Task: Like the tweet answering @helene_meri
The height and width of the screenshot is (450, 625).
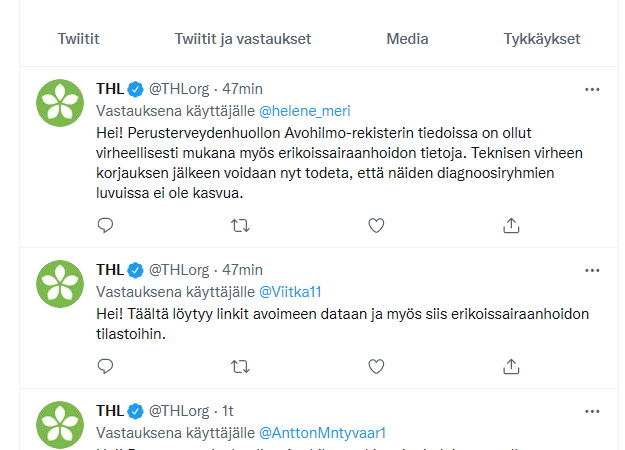Action: click(x=376, y=226)
